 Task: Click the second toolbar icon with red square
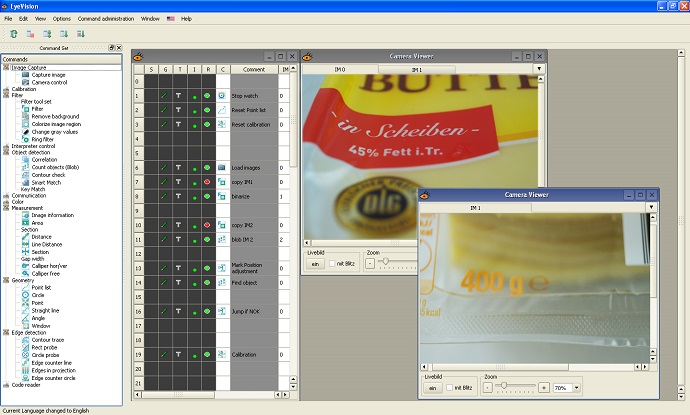click(30, 34)
